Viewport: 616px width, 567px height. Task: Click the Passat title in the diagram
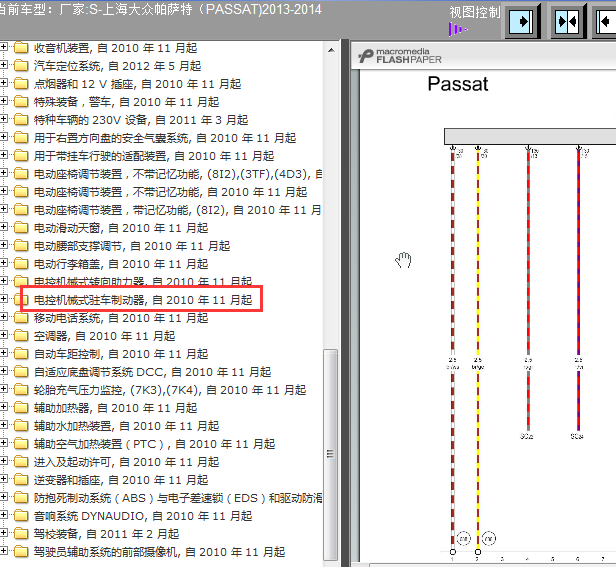pyautogui.click(x=458, y=84)
